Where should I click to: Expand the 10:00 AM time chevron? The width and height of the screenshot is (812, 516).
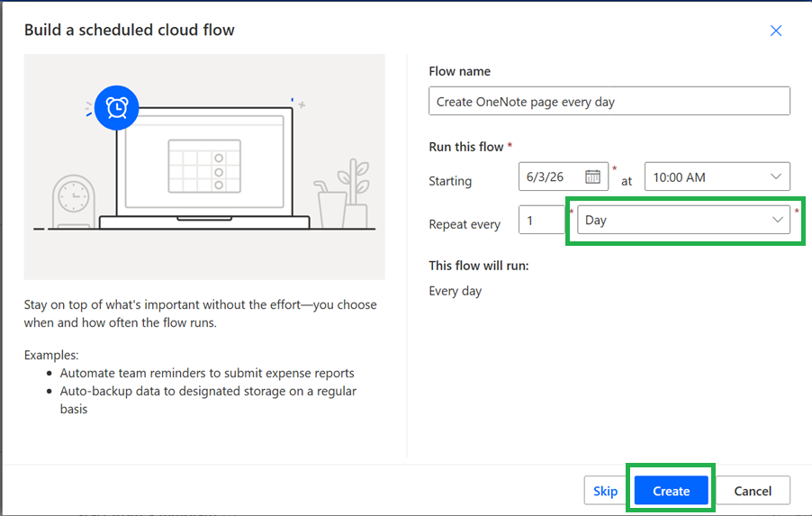[x=776, y=177]
